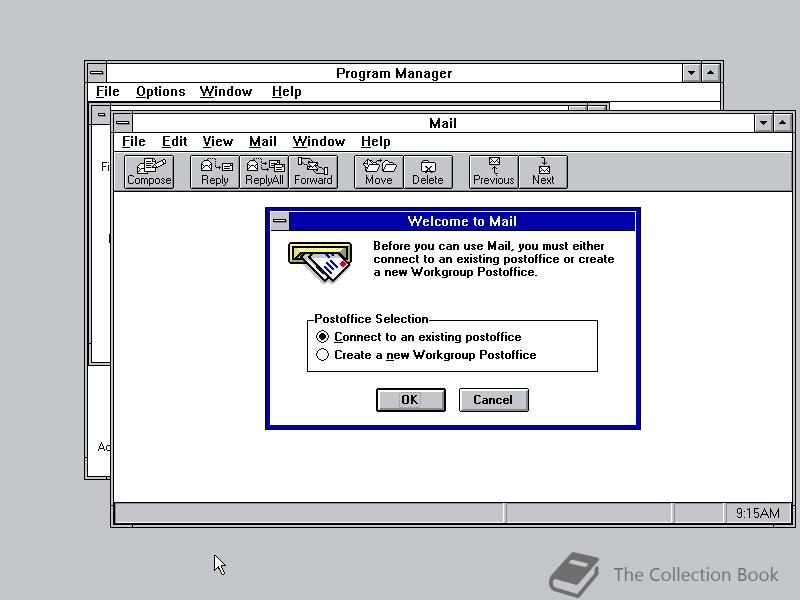Go to Previous message via toolbar
Screen dimensions: 800x600
[x=493, y=172]
